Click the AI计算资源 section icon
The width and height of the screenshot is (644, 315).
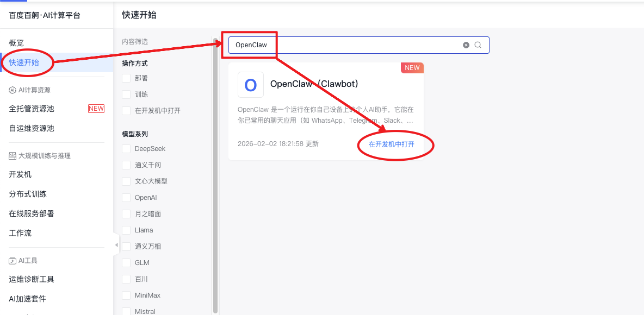[x=13, y=90]
